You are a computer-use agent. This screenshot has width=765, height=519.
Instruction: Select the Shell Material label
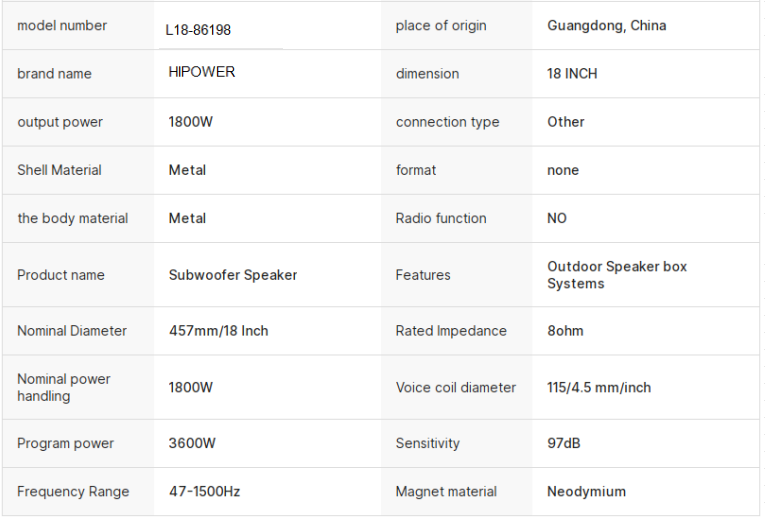[x=59, y=170]
